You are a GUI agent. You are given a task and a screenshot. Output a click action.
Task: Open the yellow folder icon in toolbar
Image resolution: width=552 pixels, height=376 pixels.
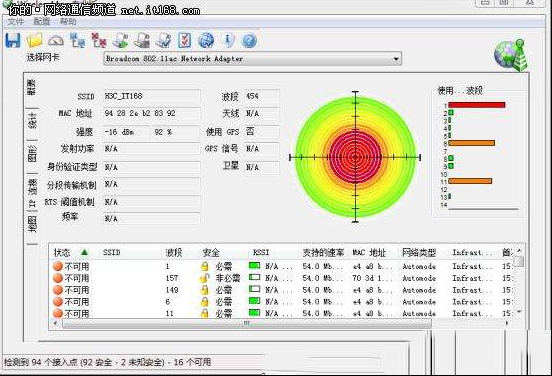pos(34,40)
